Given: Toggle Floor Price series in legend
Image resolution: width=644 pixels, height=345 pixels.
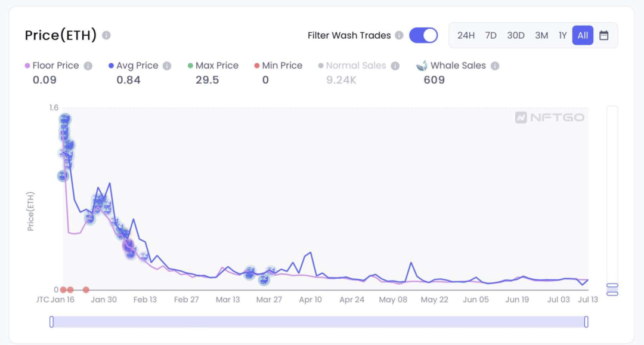Looking at the screenshot, I should point(55,66).
